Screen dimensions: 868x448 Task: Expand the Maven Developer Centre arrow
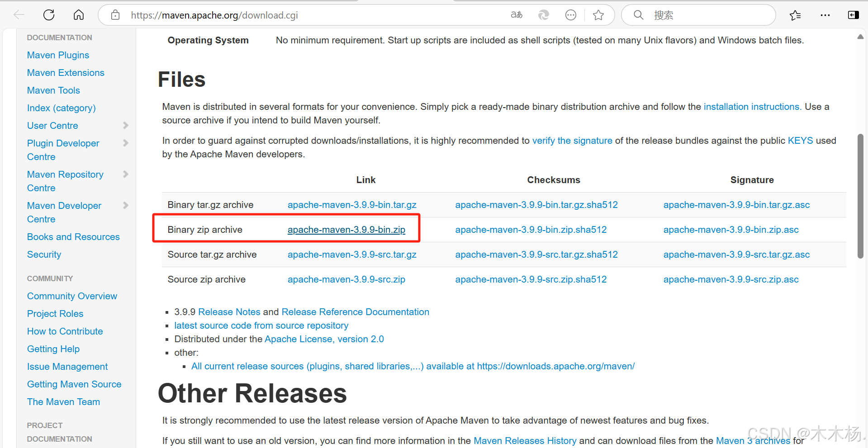126,205
